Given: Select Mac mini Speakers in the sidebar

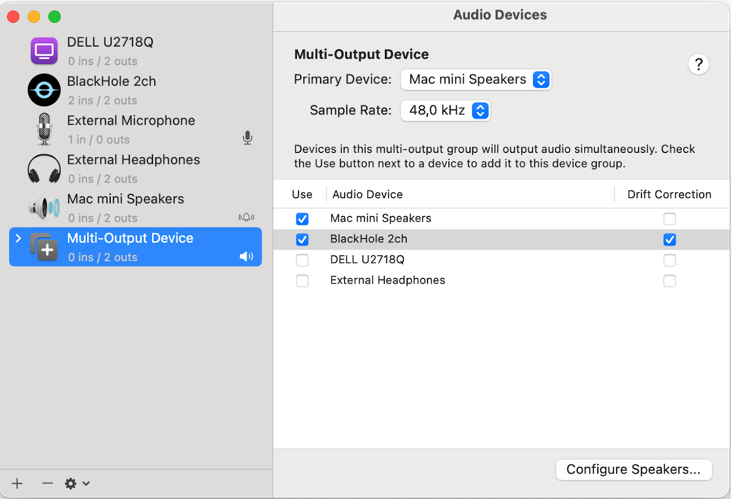Looking at the screenshot, I should point(135,208).
